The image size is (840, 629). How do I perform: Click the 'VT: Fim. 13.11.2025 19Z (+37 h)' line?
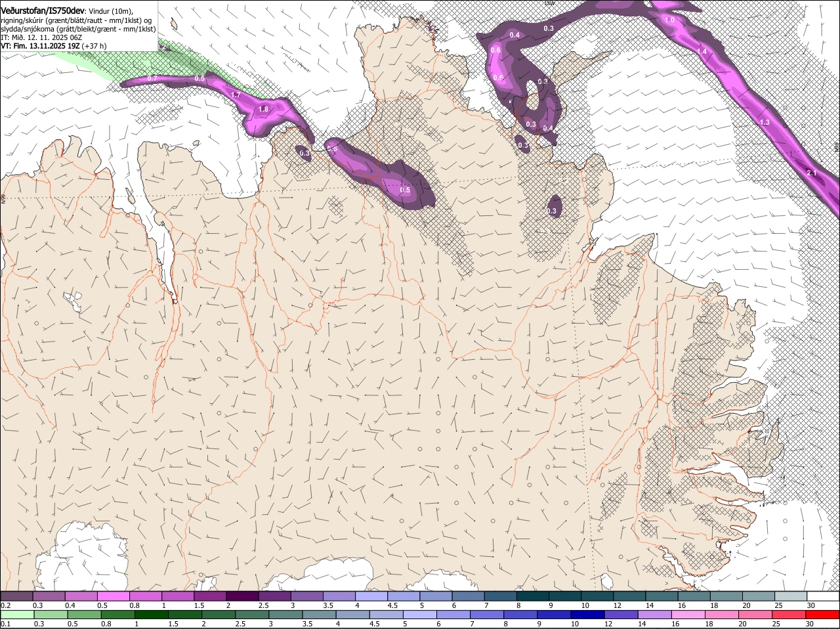(54, 46)
